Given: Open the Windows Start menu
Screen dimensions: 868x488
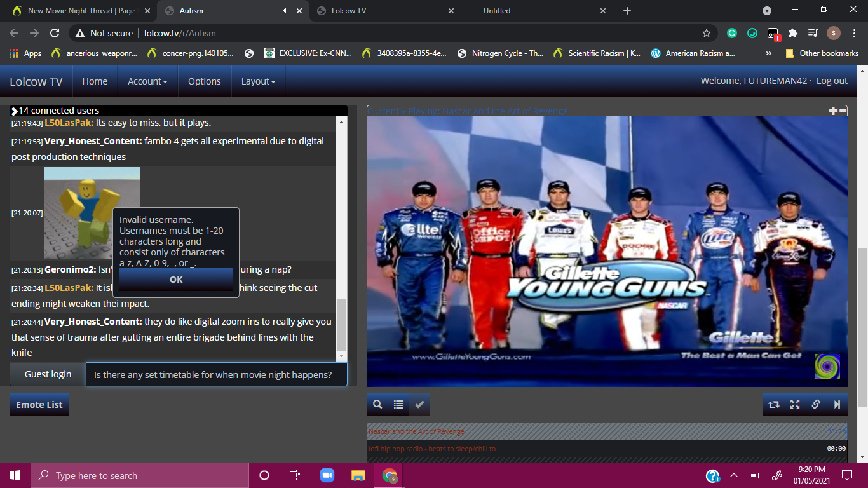Looking at the screenshot, I should [15, 475].
